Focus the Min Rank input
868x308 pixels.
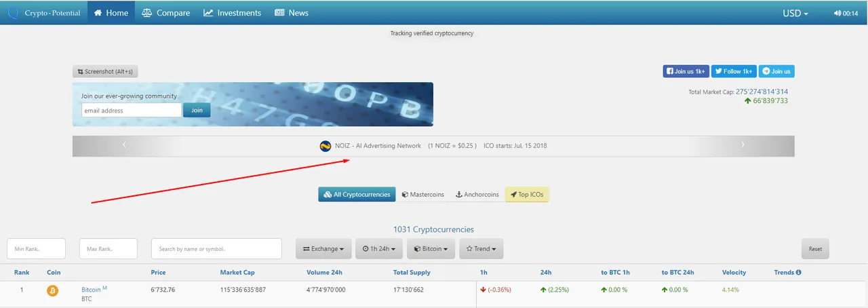tap(36, 248)
